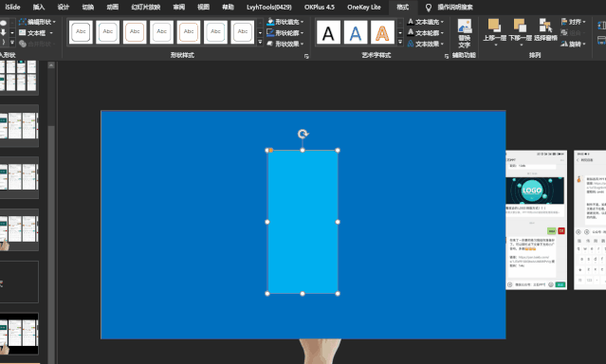This screenshot has width=606, height=364.
Task: Apply the fifth Abc shape style
Action: 189,32
